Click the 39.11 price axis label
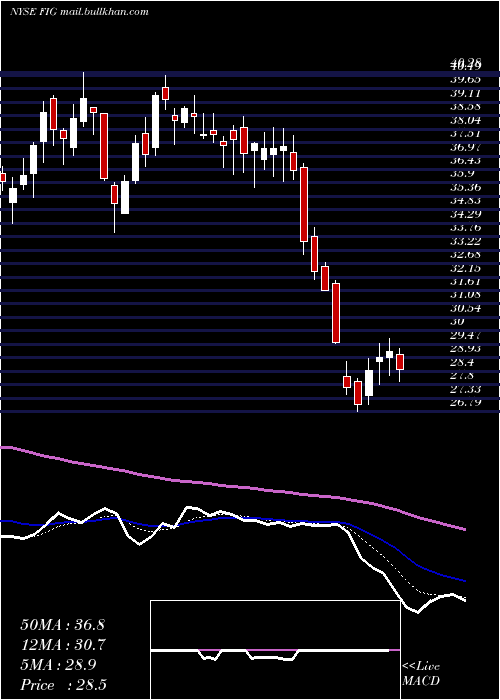The height and width of the screenshot is (700, 500). point(465,93)
